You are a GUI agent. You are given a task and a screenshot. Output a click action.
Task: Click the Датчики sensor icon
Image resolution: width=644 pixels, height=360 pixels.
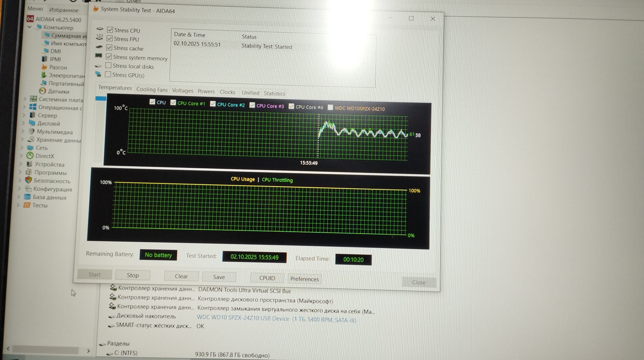click(43, 91)
